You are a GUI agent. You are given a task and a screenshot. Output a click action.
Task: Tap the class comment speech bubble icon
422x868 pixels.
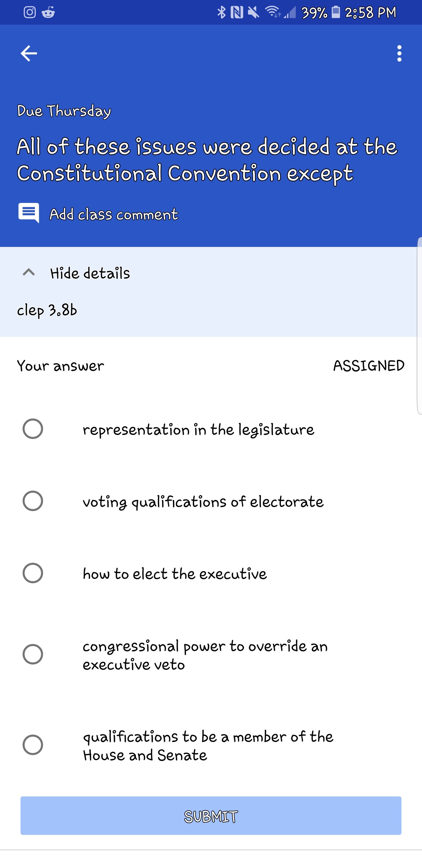[x=29, y=213]
